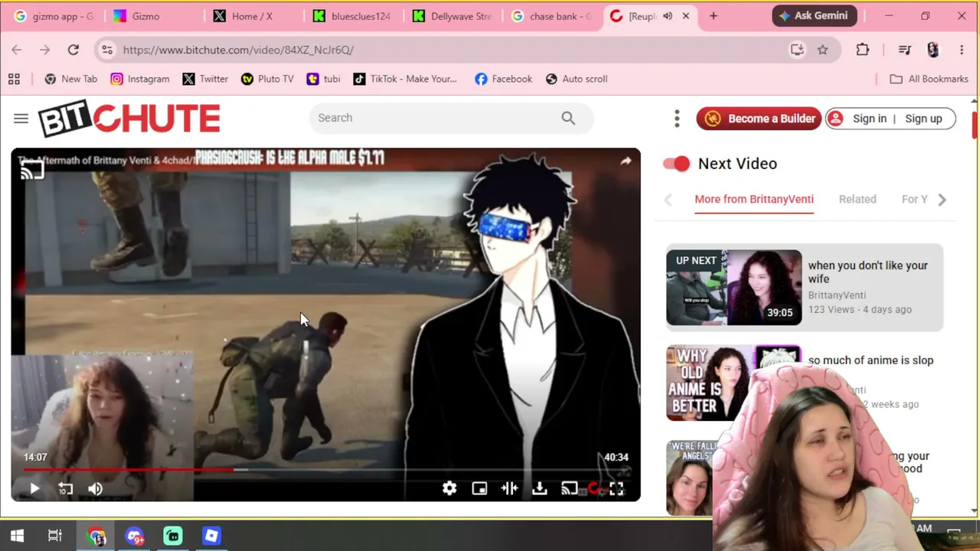Open a new browser tab

714,15
